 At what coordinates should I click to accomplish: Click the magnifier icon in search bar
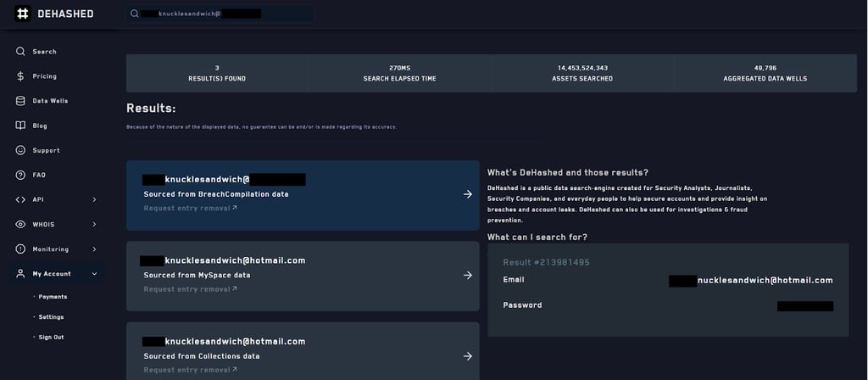point(134,14)
